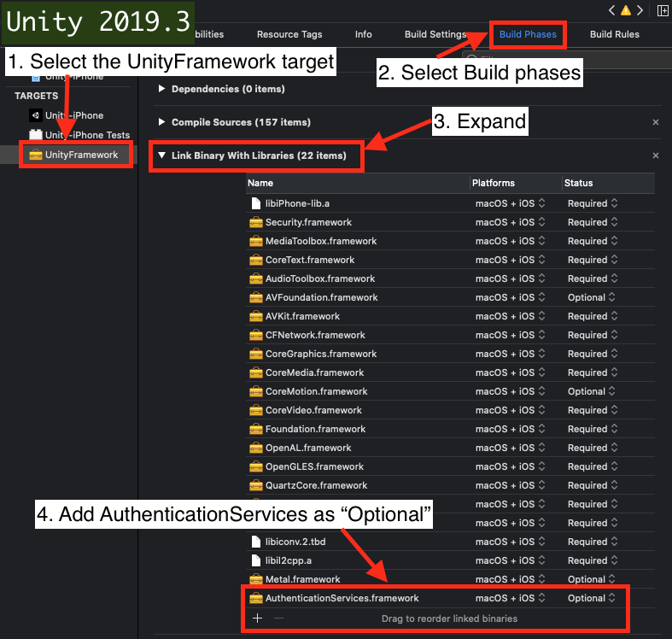This screenshot has width=672, height=639.
Task: Click the plus button to add library
Action: [258, 618]
